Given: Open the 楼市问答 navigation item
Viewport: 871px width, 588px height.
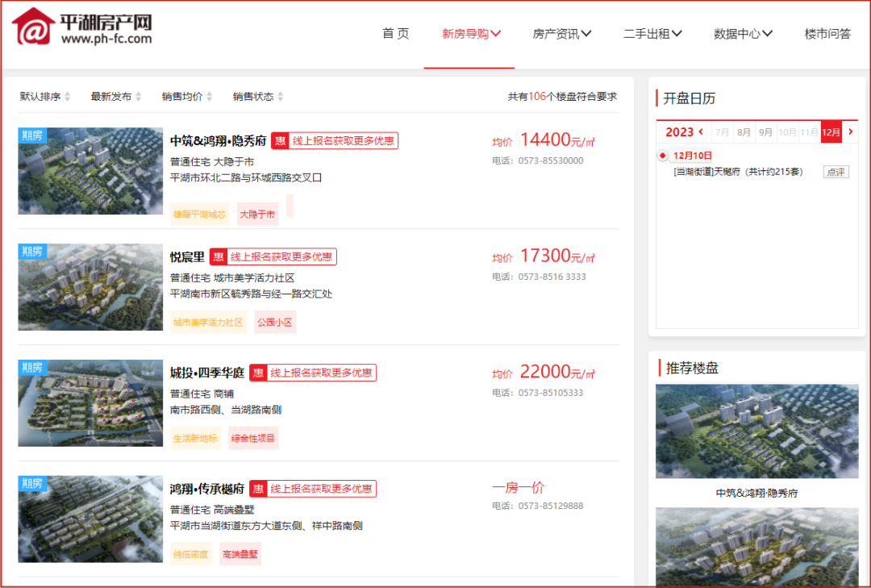Looking at the screenshot, I should point(827,34).
